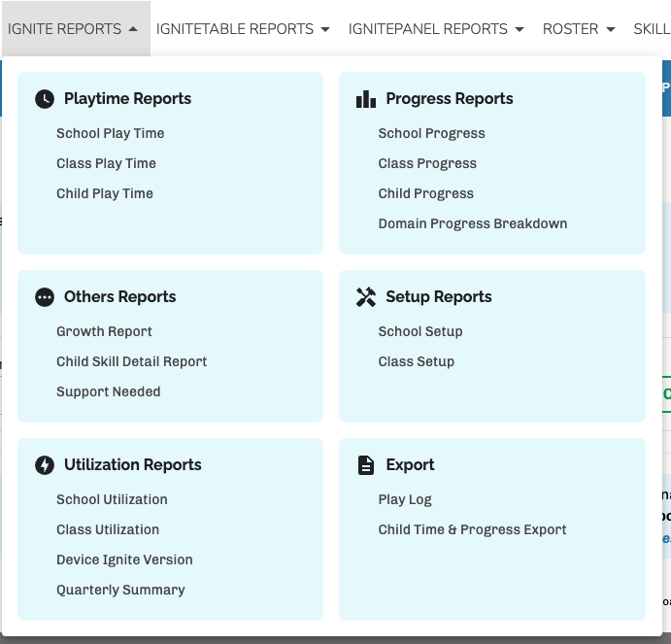Viewport: 671px width, 644px height.
Task: Click the bar chart icon beside Progress Reports
Action: tap(366, 99)
